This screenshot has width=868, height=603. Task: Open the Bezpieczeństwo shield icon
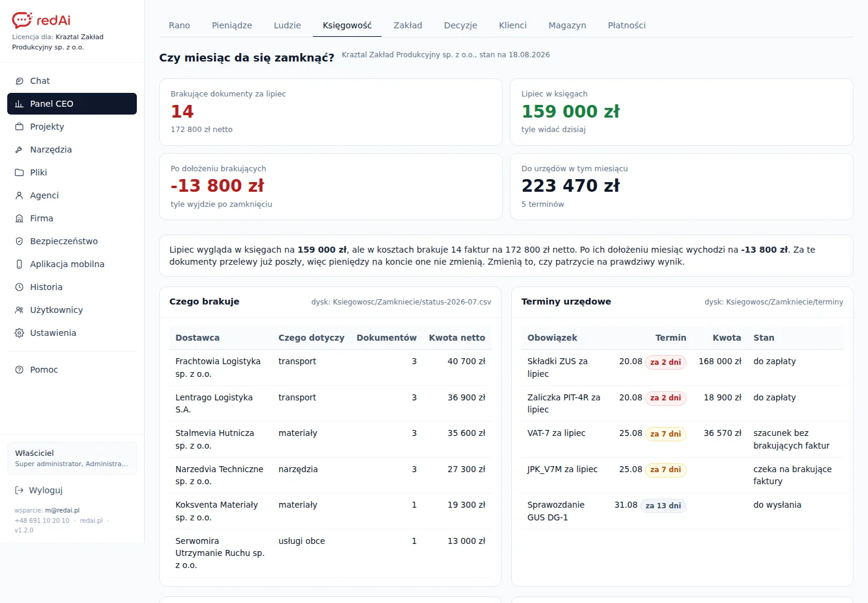(x=19, y=241)
